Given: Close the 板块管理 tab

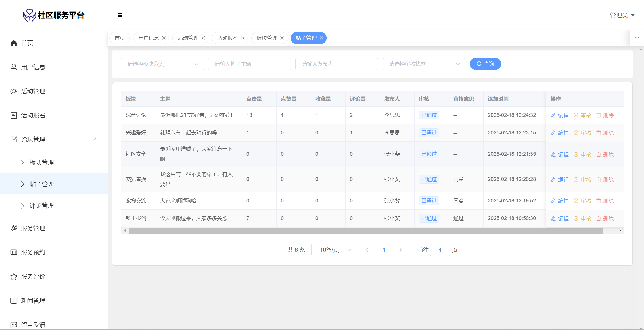Looking at the screenshot, I should pyautogui.click(x=282, y=38).
